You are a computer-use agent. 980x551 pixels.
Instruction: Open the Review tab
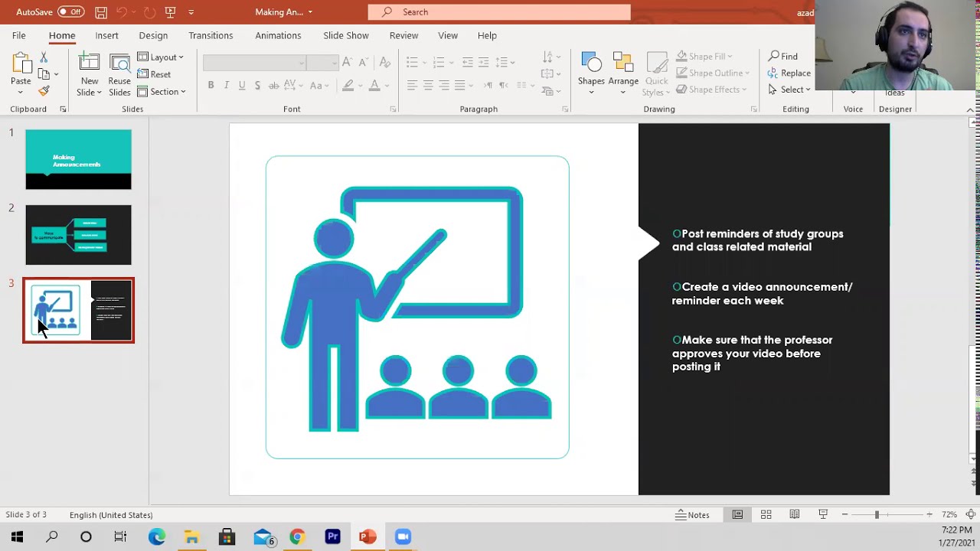403,35
